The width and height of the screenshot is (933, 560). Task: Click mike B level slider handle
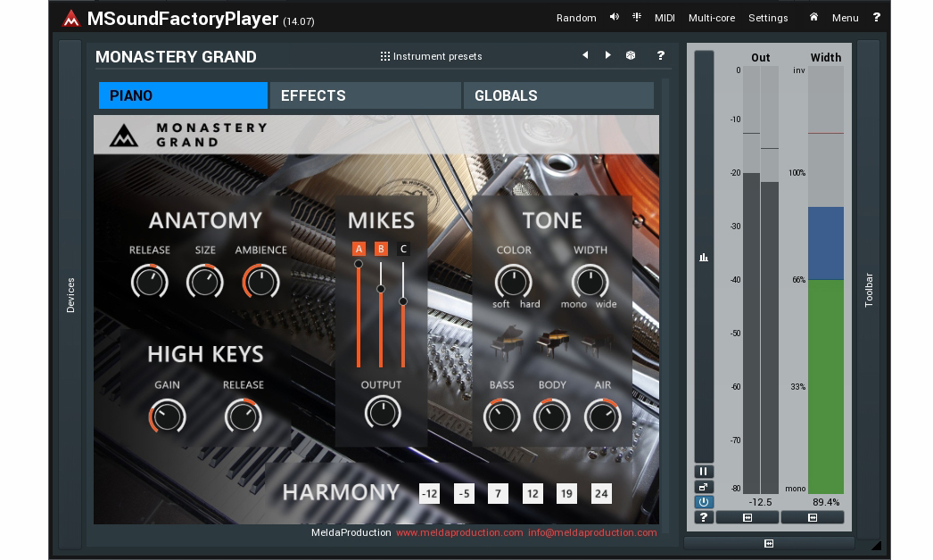pyautogui.click(x=381, y=289)
